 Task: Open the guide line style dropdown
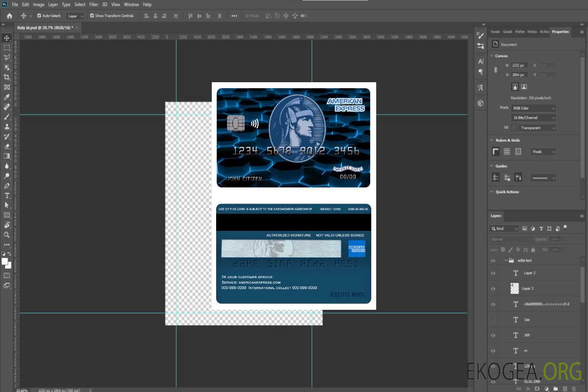click(x=543, y=178)
